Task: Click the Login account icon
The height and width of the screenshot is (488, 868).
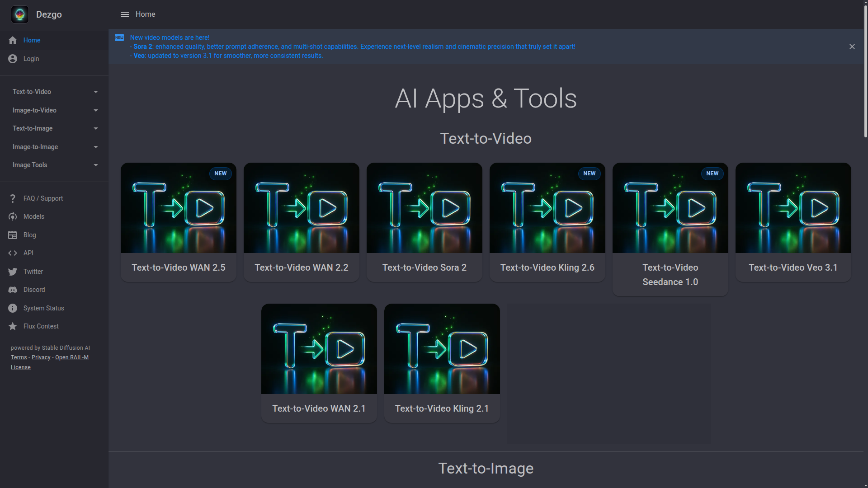Action: click(x=13, y=59)
